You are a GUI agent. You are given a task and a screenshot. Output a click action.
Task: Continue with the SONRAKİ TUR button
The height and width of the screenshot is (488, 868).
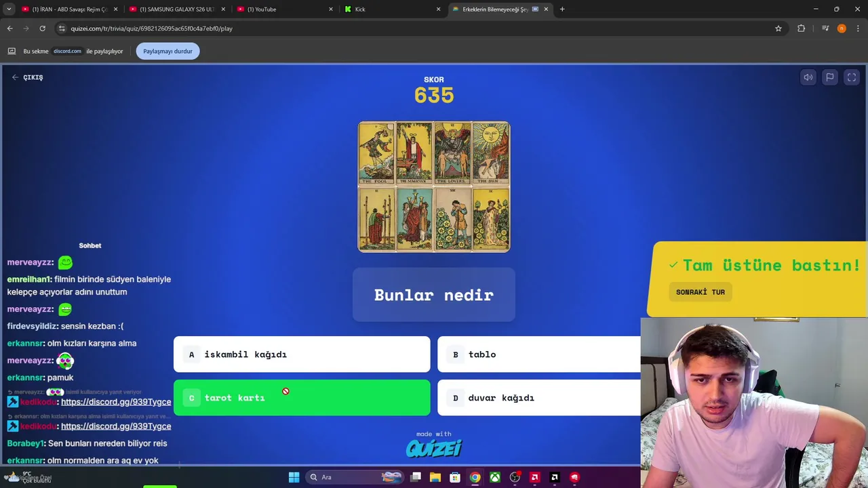pos(701,292)
